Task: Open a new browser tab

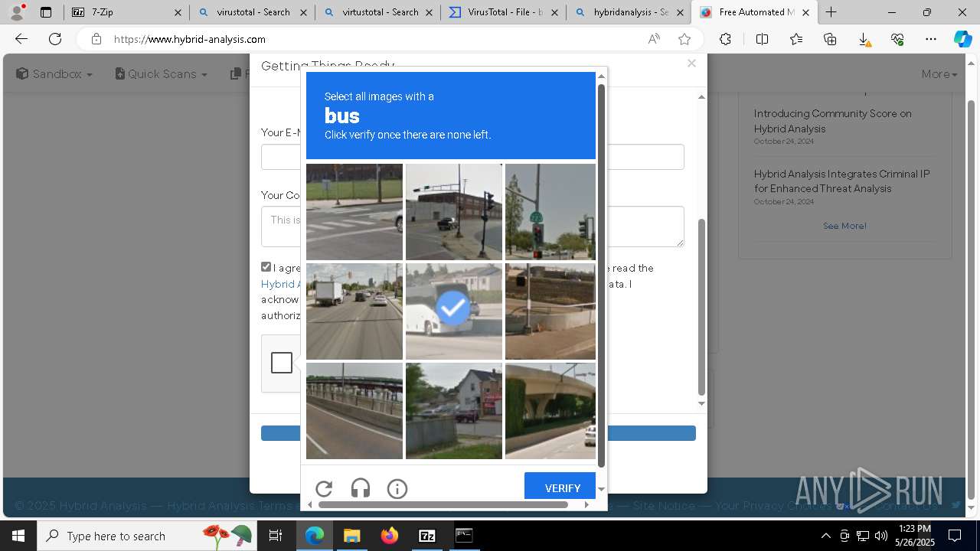Action: (831, 12)
